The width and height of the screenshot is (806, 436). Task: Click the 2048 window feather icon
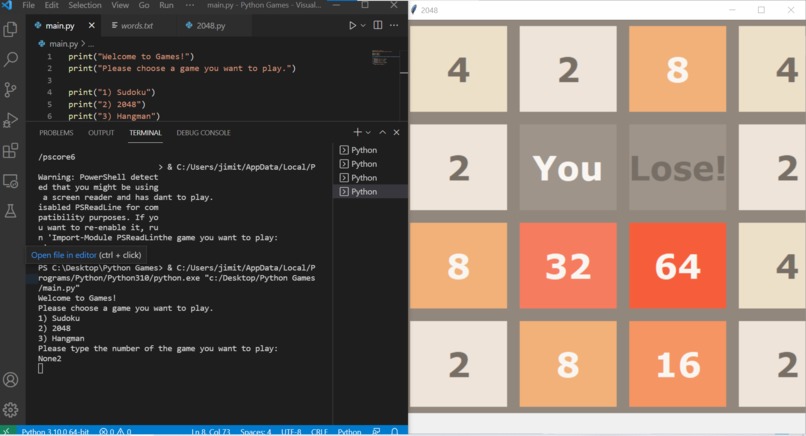414,10
